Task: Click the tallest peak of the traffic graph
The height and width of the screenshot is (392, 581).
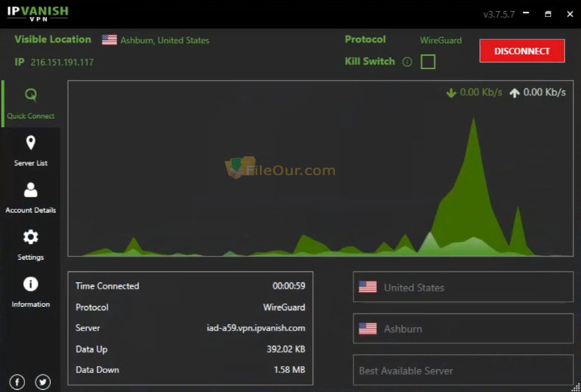Action: click(473, 119)
